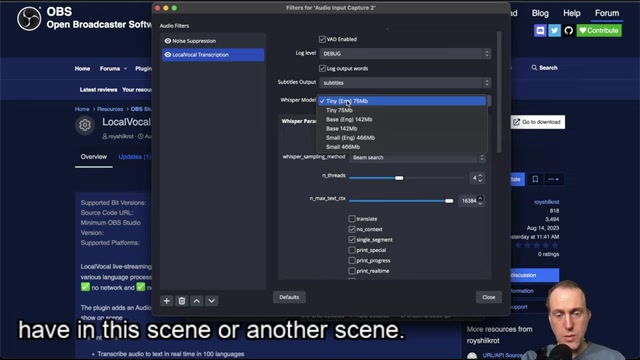Click the Home navigation item
This screenshot has height=360, width=640.
pyautogui.click(x=82, y=69)
